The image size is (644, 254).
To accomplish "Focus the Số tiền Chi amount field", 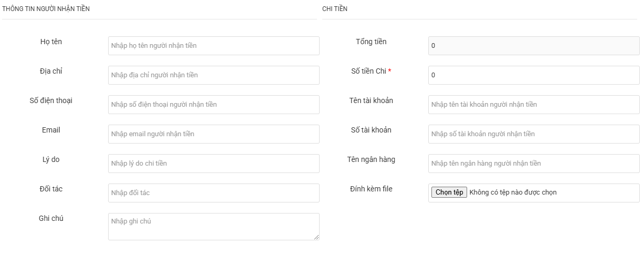I will point(534,75).
